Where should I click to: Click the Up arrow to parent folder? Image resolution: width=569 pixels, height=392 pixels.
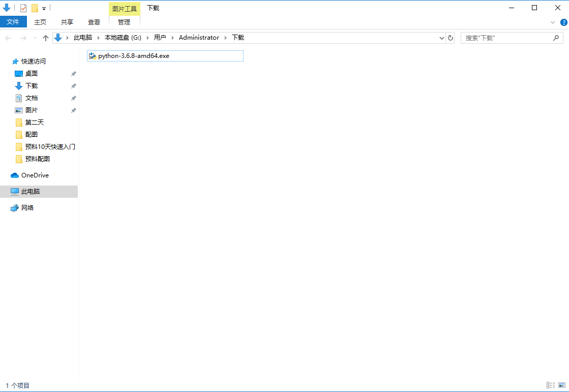coord(46,38)
